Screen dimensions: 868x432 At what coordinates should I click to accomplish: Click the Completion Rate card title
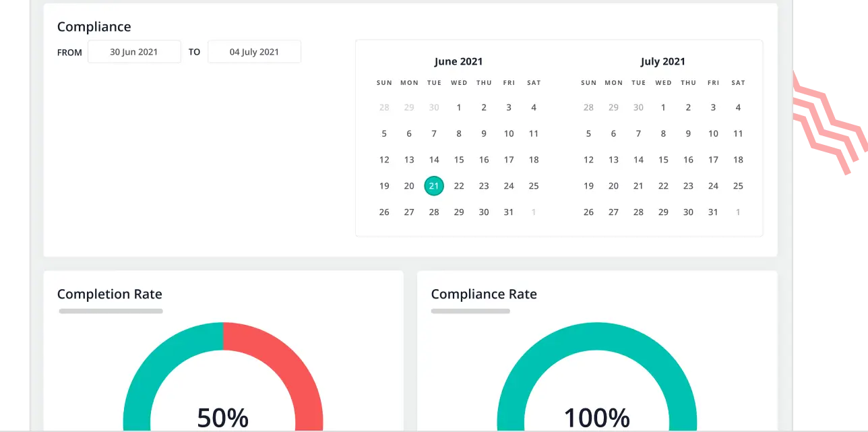109,295
